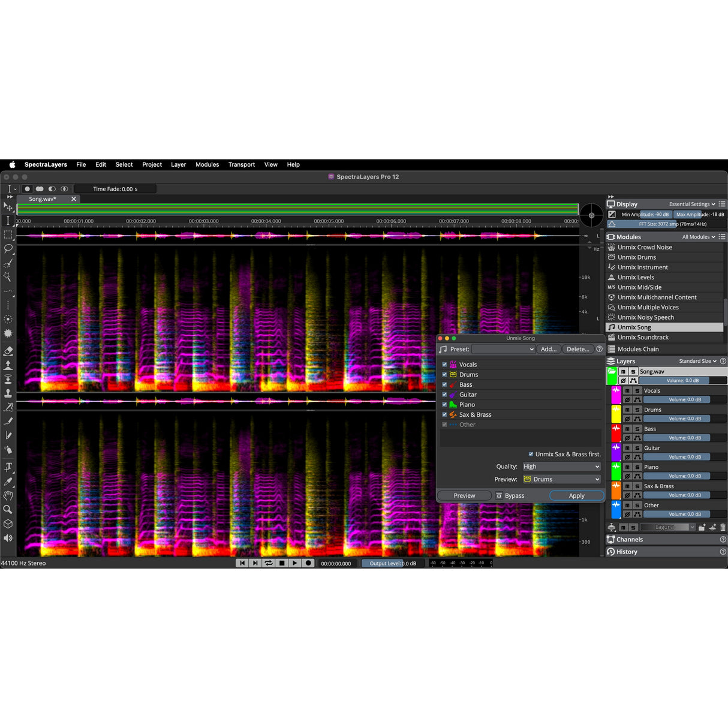Click the delete layer trash icon
Image resolution: width=728 pixels, height=728 pixels.
(x=722, y=527)
